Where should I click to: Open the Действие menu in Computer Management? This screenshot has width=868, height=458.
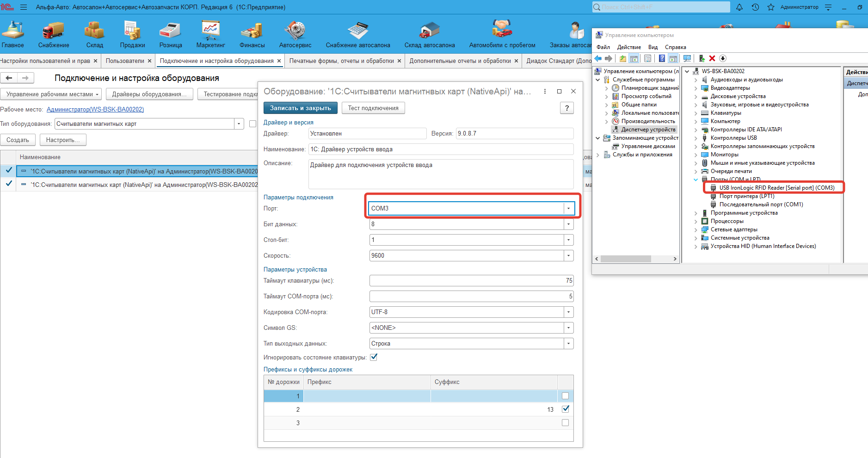pyautogui.click(x=629, y=47)
